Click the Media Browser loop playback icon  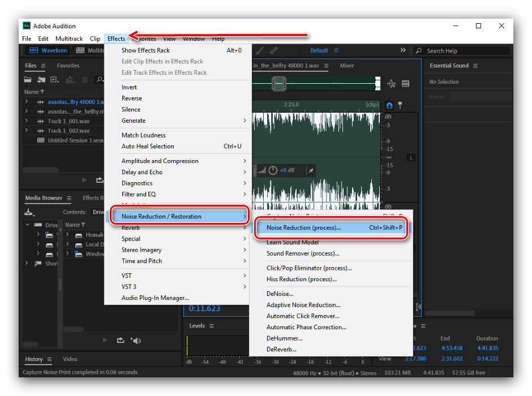121,340
